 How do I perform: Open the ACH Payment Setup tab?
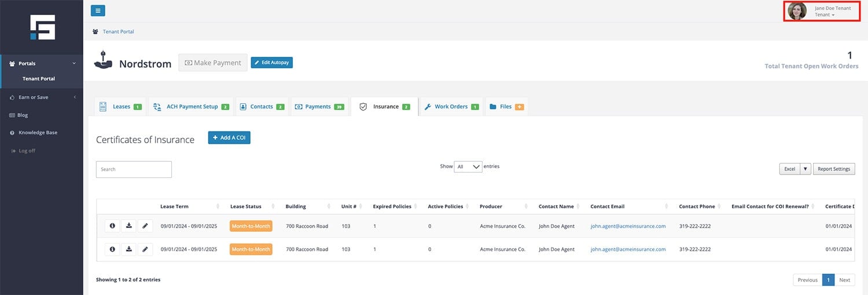192,107
